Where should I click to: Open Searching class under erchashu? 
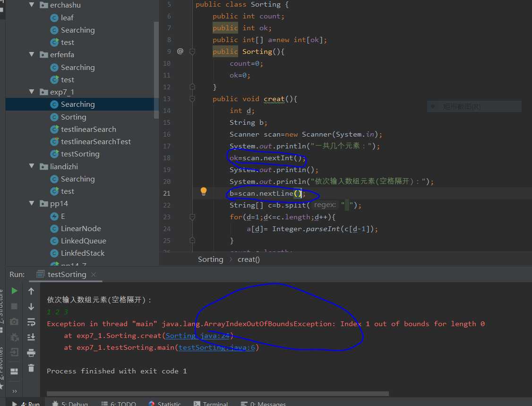tap(77, 30)
